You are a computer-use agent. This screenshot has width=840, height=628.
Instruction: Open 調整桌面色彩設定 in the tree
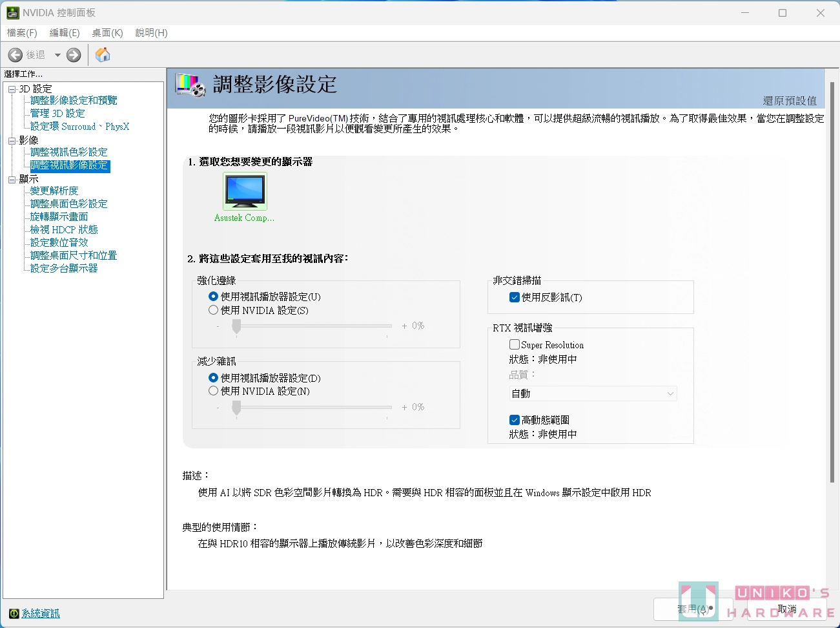(x=69, y=204)
